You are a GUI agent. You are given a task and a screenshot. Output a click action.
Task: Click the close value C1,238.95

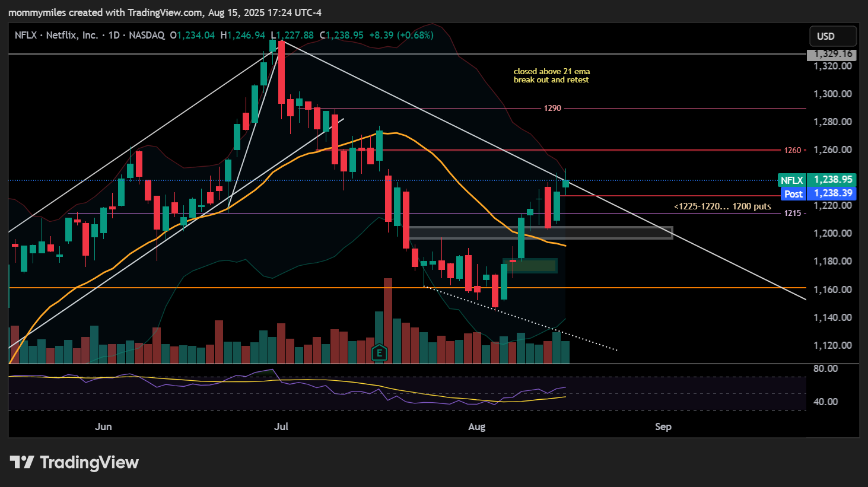[342, 35]
